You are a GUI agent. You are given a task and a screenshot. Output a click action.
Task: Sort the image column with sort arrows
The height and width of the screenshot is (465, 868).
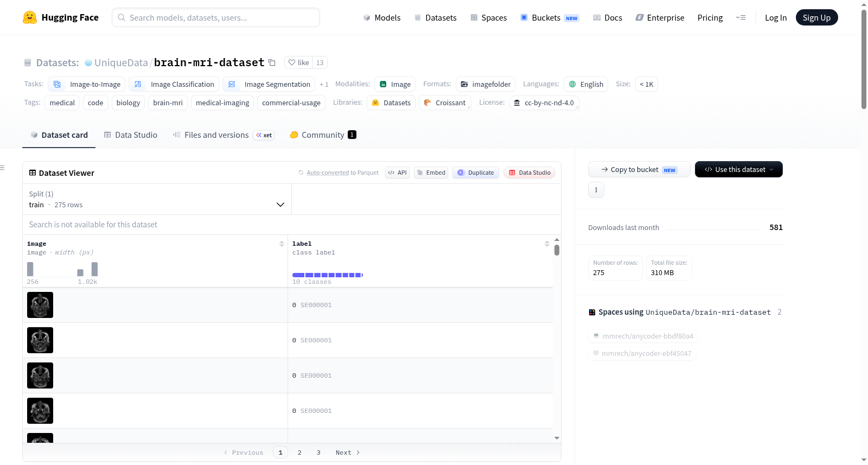(x=282, y=244)
